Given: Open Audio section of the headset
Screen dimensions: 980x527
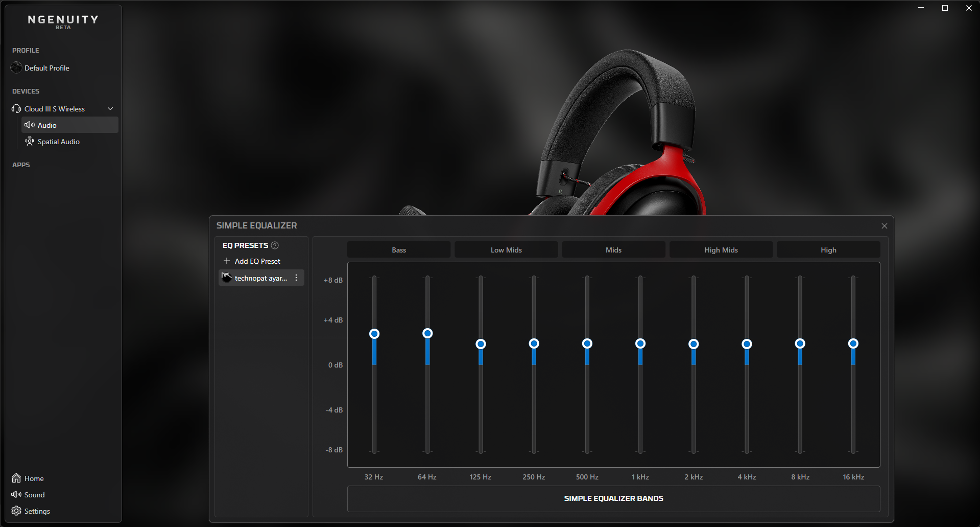Looking at the screenshot, I should [70, 125].
